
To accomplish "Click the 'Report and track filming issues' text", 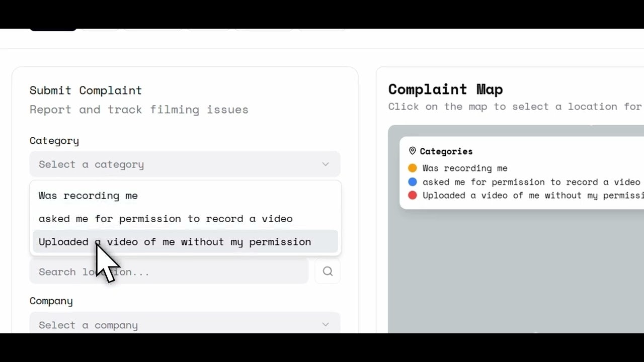I will point(139,110).
